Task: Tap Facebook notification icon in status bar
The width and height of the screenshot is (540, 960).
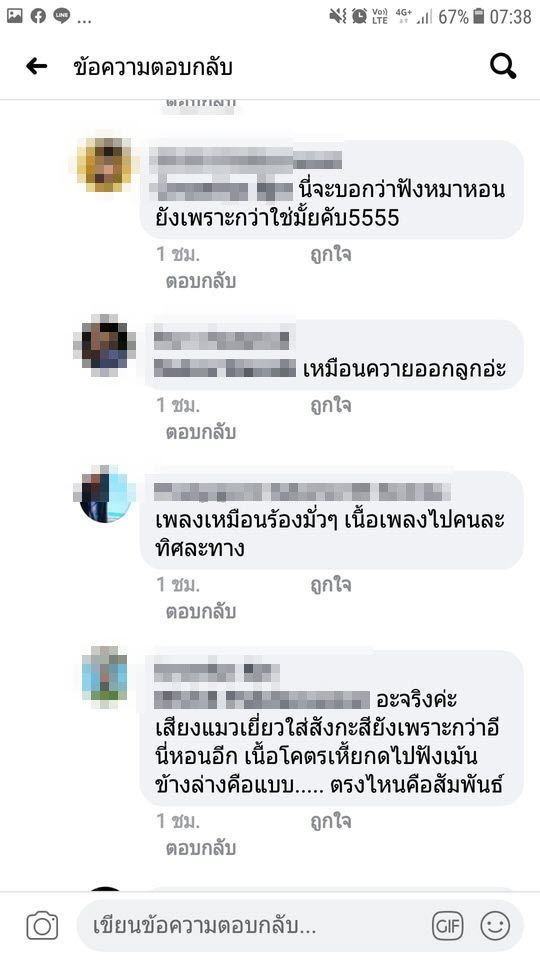Action: (x=38, y=16)
